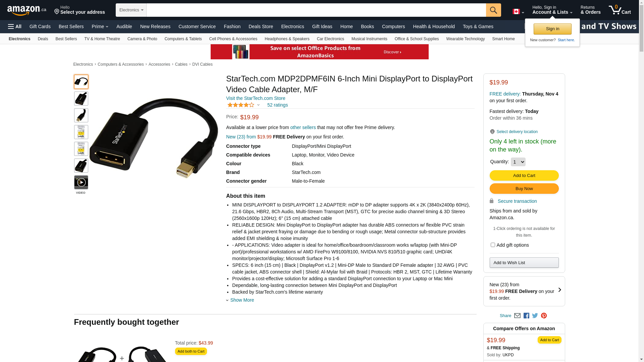The image size is (644, 362).
Task: Open the Deals Store menu item
Action: [x=261, y=26]
